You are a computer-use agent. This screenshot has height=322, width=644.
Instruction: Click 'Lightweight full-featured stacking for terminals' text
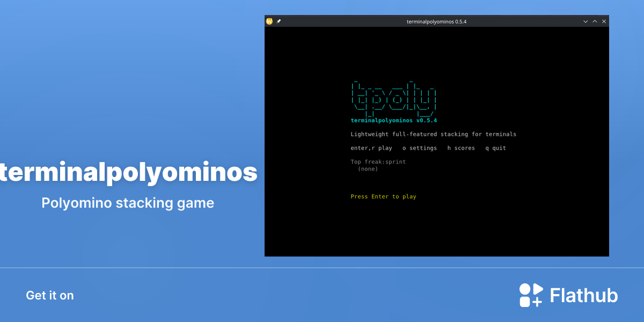[434, 134]
